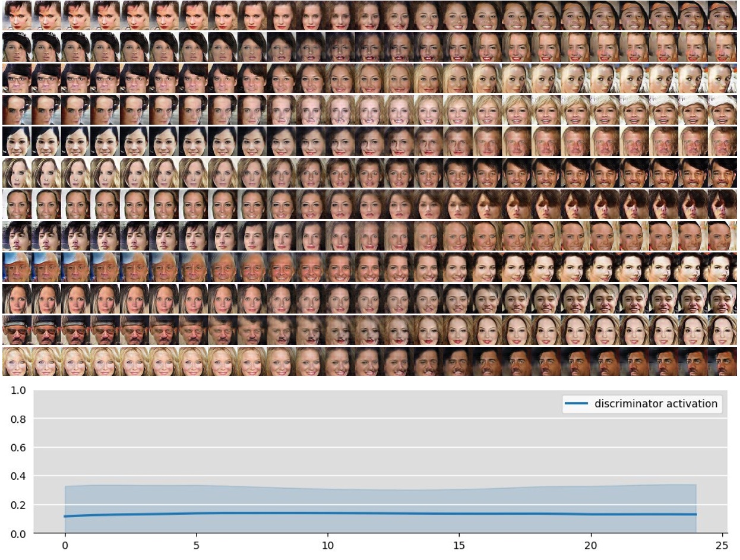Click the mustached man ending the bottom row
740x560 pixels.
tap(722, 362)
